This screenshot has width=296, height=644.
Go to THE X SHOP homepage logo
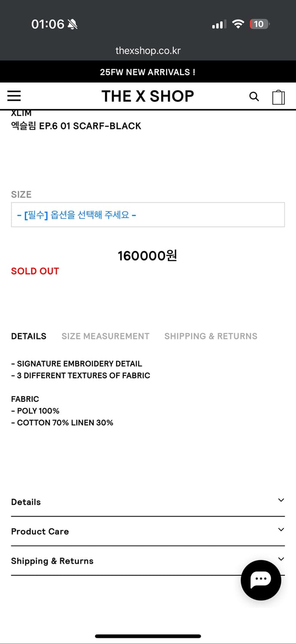click(148, 96)
